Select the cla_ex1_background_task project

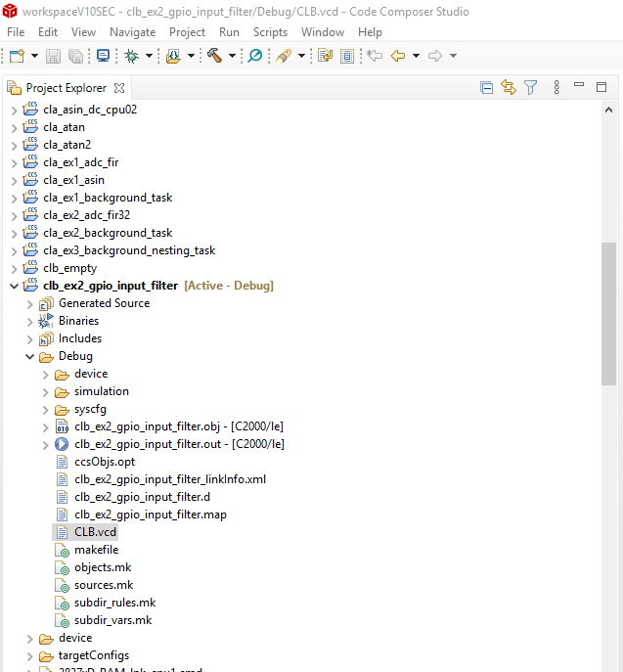click(108, 198)
